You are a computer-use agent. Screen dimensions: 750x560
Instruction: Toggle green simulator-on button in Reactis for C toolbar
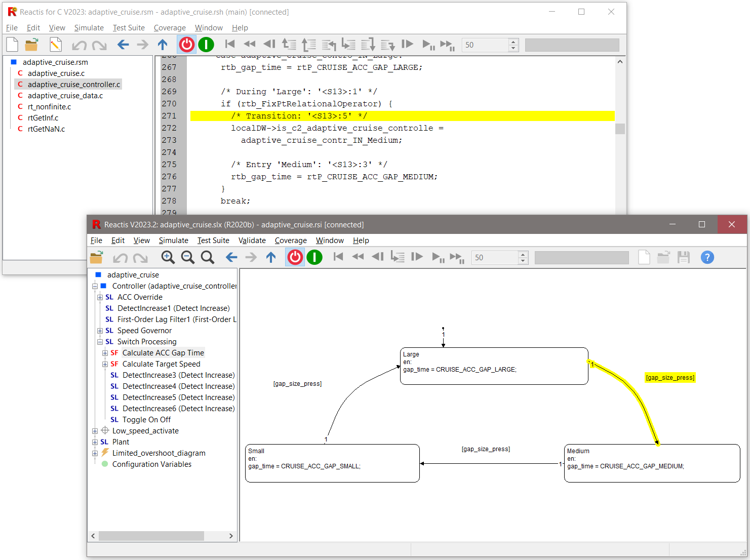[x=206, y=45]
